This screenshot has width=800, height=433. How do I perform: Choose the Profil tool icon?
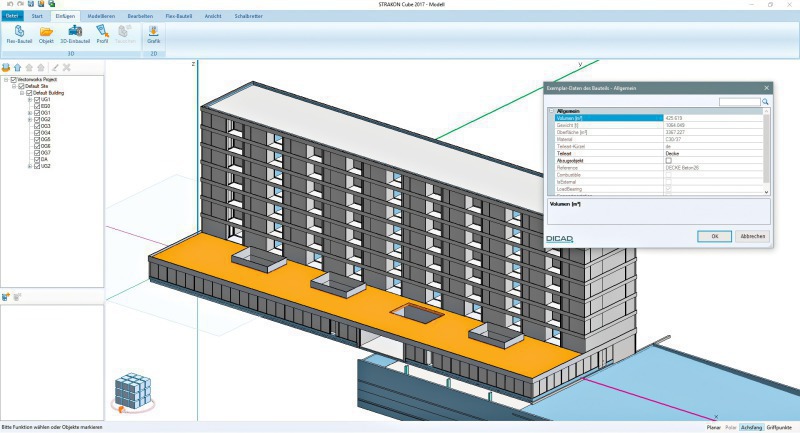click(102, 31)
